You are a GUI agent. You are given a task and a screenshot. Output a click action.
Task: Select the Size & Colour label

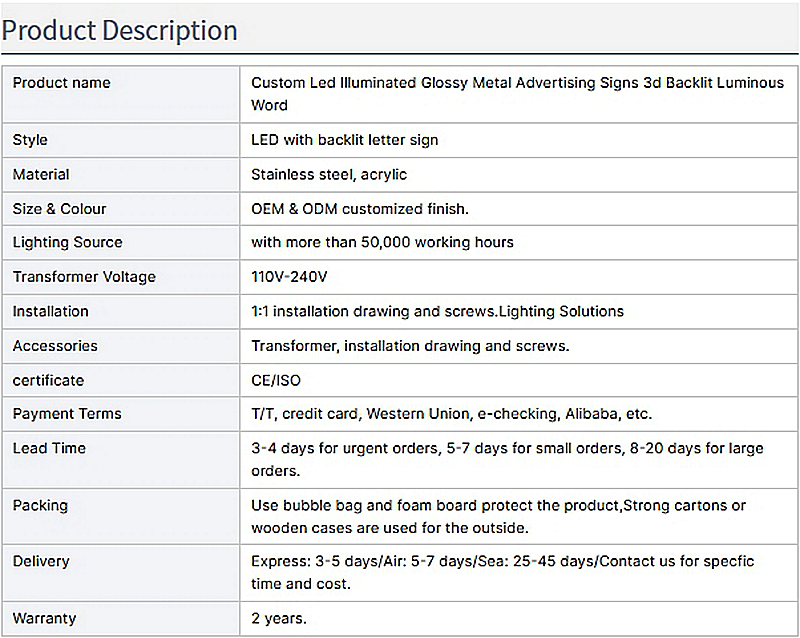coord(59,209)
